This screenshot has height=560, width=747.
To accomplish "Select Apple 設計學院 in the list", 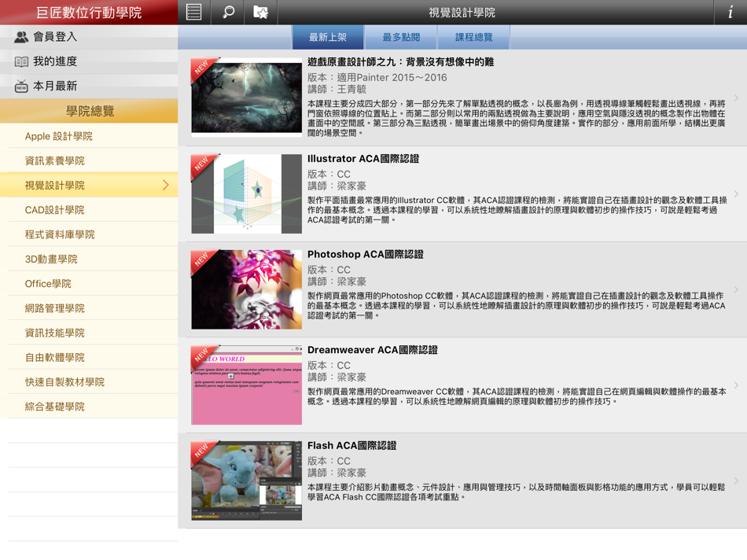I will click(x=89, y=136).
